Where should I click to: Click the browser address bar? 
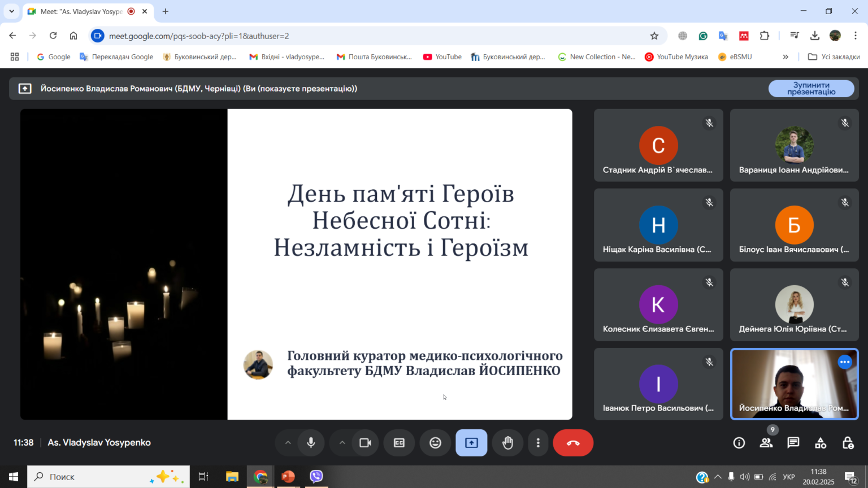(373, 36)
